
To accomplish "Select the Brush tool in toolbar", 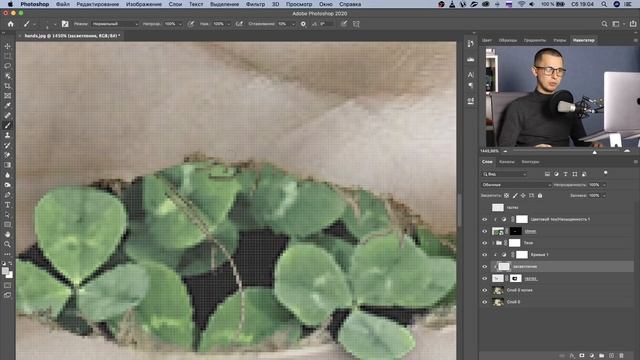I will (x=7, y=126).
